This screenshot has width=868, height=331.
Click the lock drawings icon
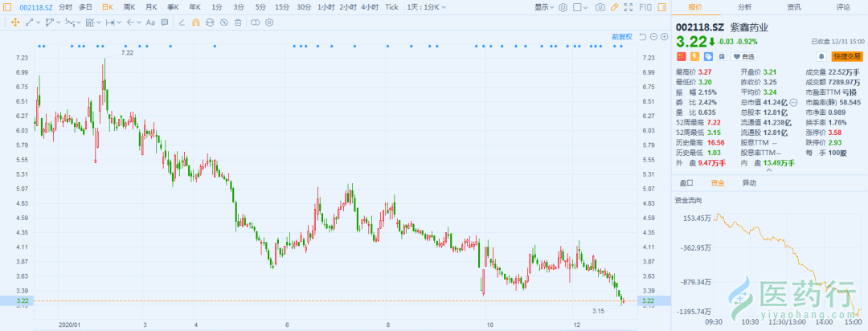210,22
